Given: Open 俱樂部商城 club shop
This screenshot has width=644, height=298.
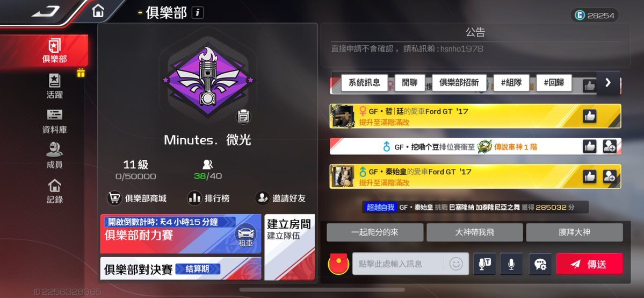Looking at the screenshot, I should [137, 198].
